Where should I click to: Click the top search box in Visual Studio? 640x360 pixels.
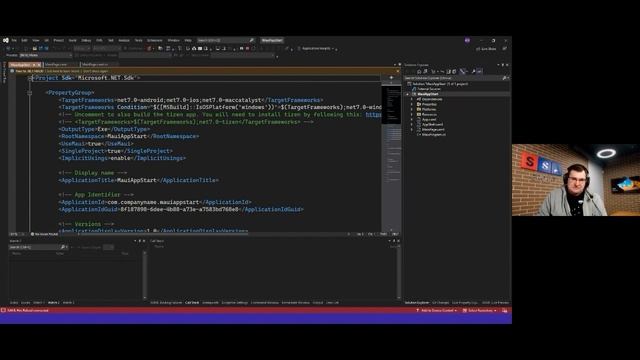click(x=225, y=40)
